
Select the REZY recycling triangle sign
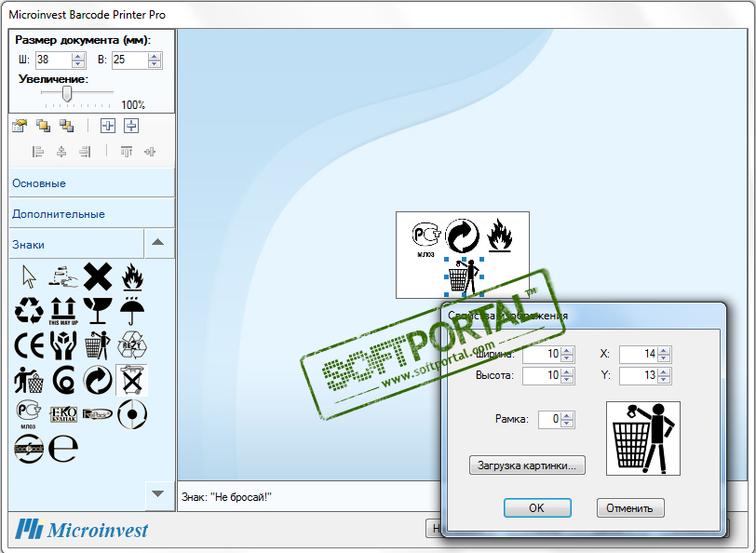pos(131,344)
